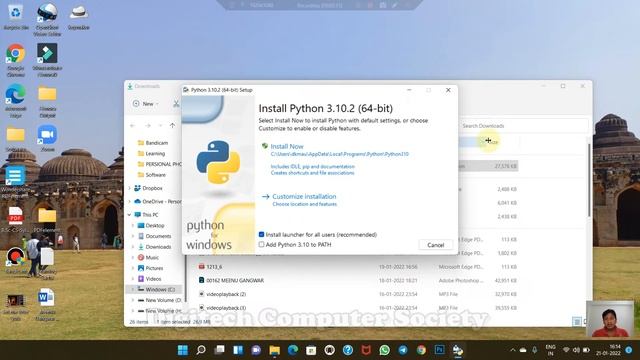The image size is (640, 360).
Task: Open PDF file icon on desktop
Action: pos(16,220)
